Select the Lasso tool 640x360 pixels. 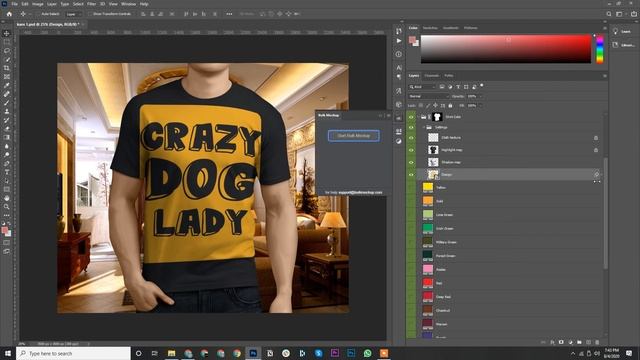pyautogui.click(x=7, y=51)
